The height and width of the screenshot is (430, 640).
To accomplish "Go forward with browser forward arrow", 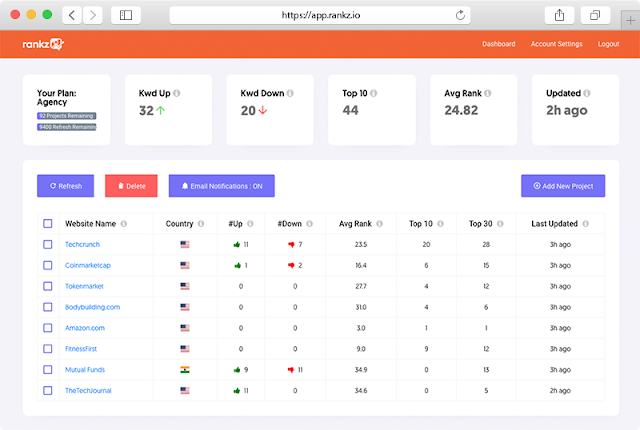I will [93, 16].
